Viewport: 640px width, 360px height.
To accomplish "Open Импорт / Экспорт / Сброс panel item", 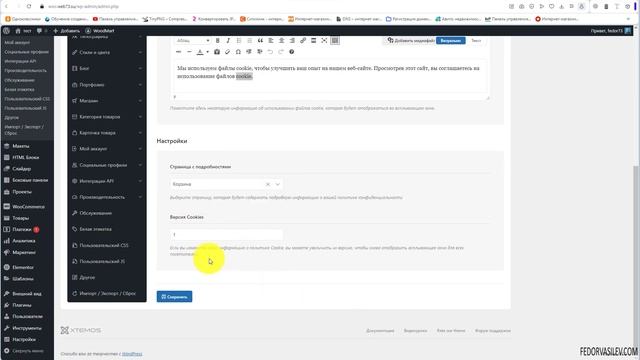I will (107, 293).
